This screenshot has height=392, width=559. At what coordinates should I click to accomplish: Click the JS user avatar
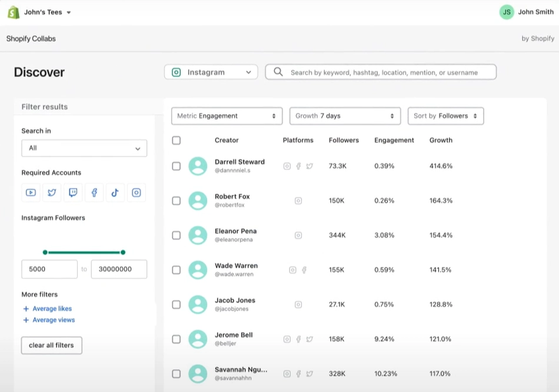point(507,12)
